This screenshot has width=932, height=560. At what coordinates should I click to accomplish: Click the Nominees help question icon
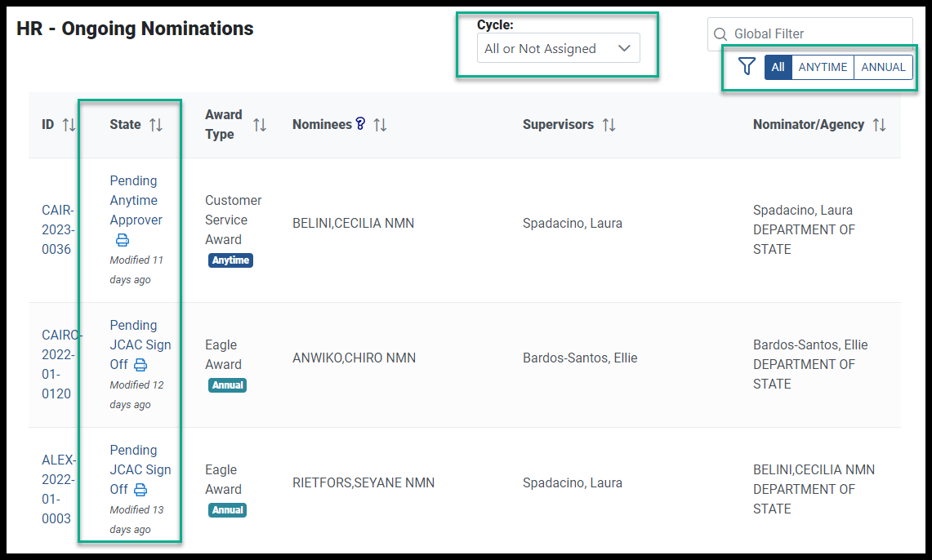tap(360, 123)
